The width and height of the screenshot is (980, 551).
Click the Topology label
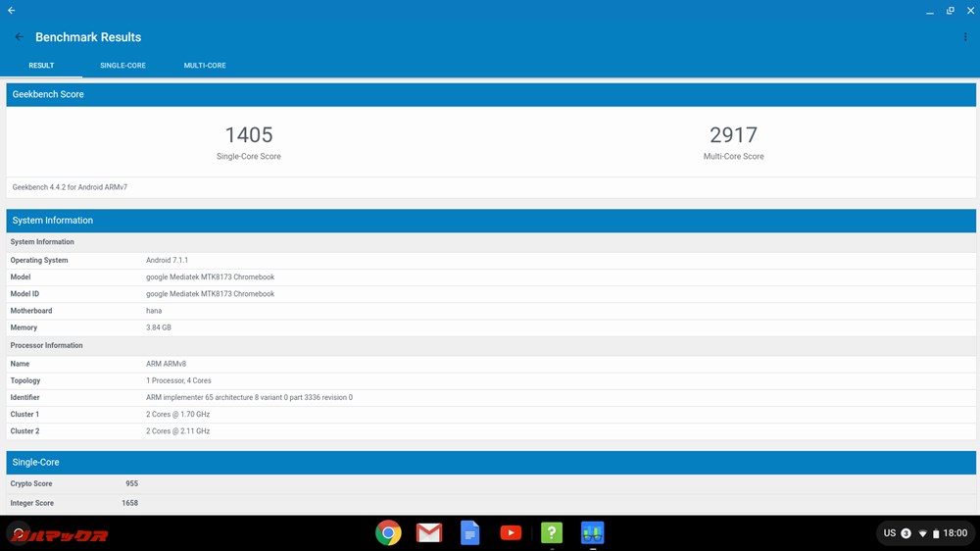(x=25, y=380)
